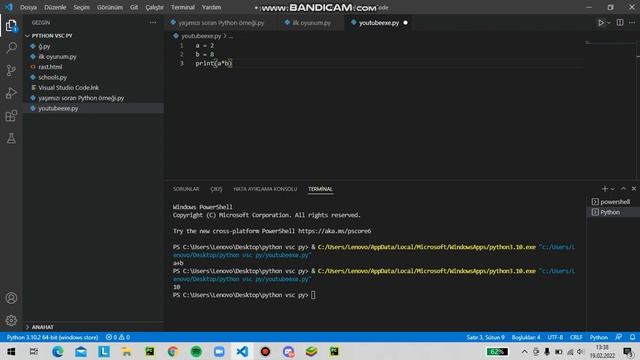Open Microsoft Edge from taskbar
The image size is (640, 360).
58,351
